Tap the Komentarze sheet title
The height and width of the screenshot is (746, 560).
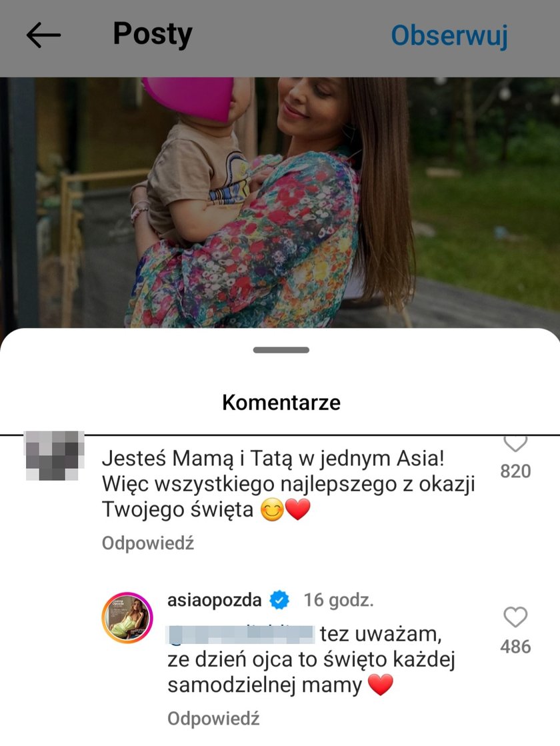[281, 403]
